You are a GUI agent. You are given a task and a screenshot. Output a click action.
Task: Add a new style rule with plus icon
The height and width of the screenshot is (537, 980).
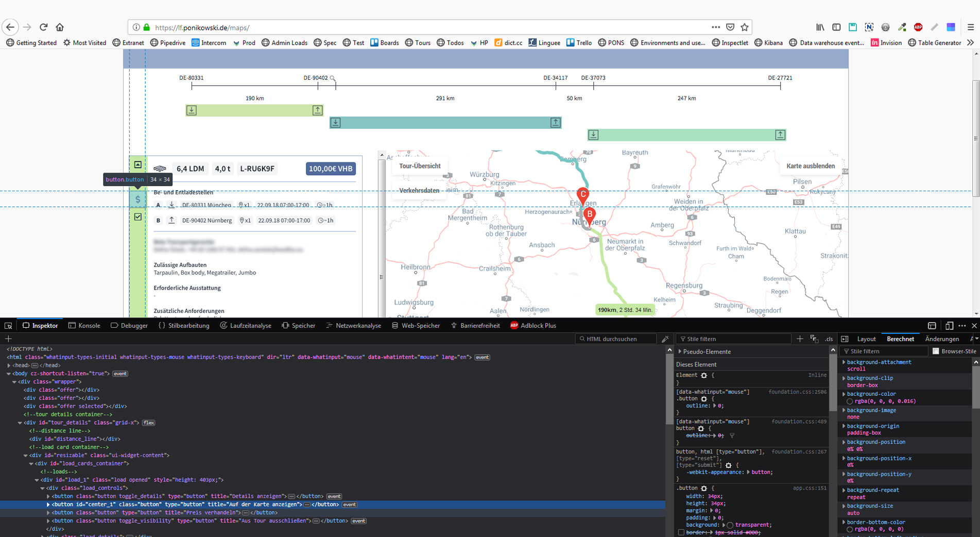click(x=799, y=339)
